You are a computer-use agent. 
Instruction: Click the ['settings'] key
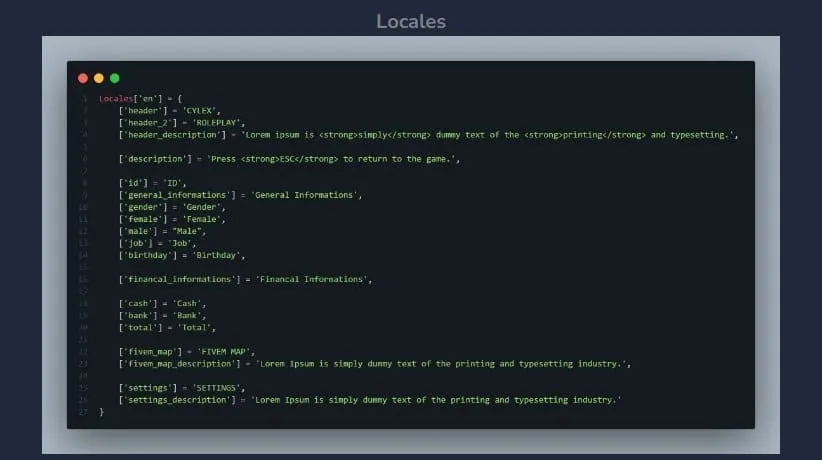click(147, 388)
